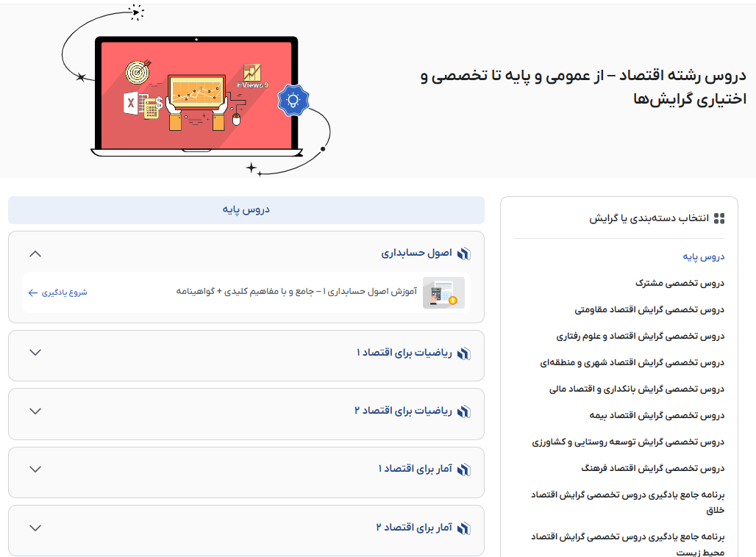Image resolution: width=756 pixels, height=557 pixels.
Task: Click the book icon beside ریاضیات برای اقتصاد 1
Action: tap(463, 352)
